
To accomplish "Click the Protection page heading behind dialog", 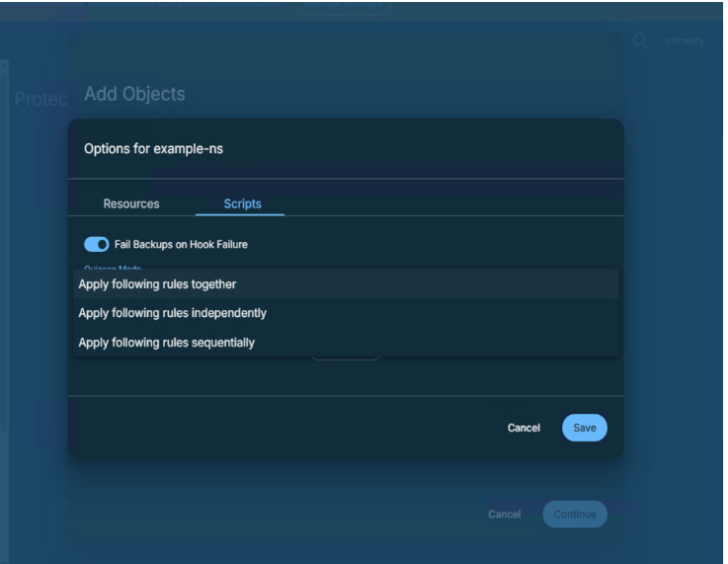I will coord(38,100).
